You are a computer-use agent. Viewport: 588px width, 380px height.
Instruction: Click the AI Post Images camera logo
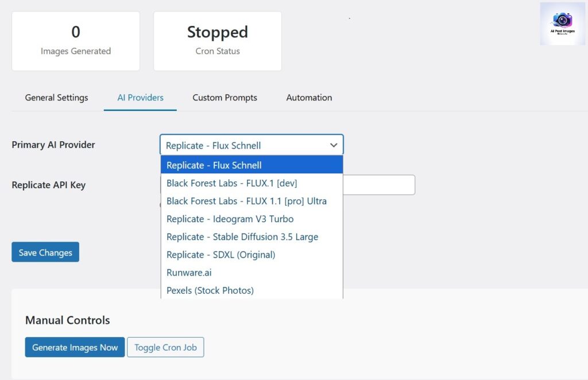click(x=562, y=24)
